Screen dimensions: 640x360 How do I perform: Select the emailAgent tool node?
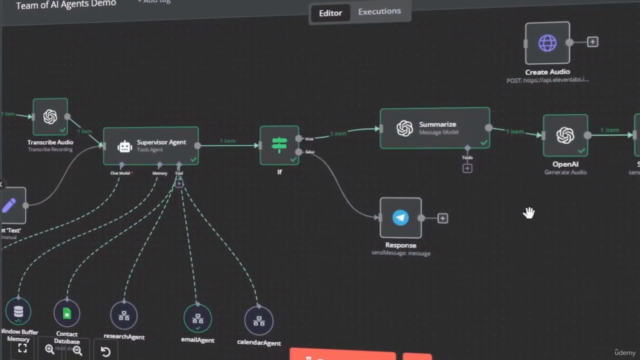click(198, 318)
